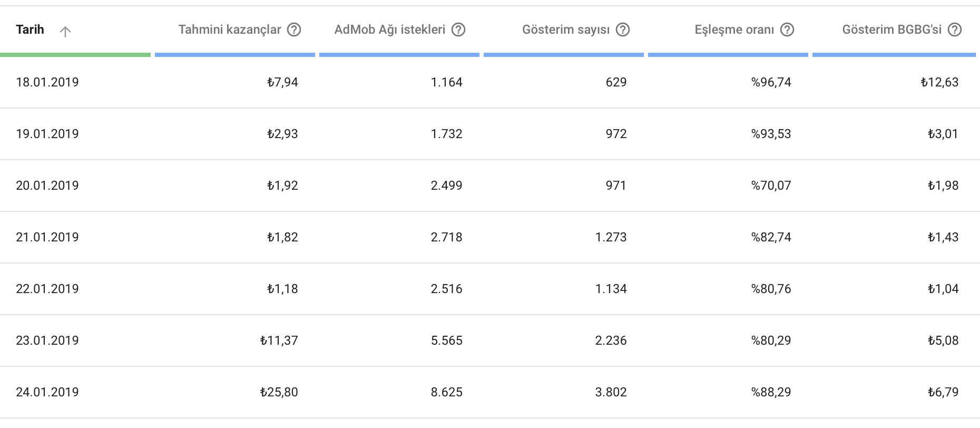Image resolution: width=980 pixels, height=428 pixels.
Task: Click the 3.802 impressions value
Action: coord(611,392)
